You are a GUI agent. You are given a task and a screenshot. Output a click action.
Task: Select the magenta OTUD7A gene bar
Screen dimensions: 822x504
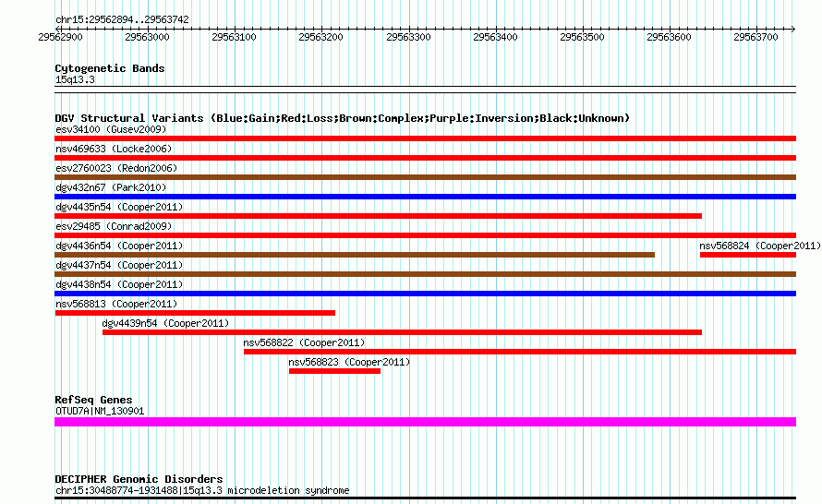pos(425,422)
